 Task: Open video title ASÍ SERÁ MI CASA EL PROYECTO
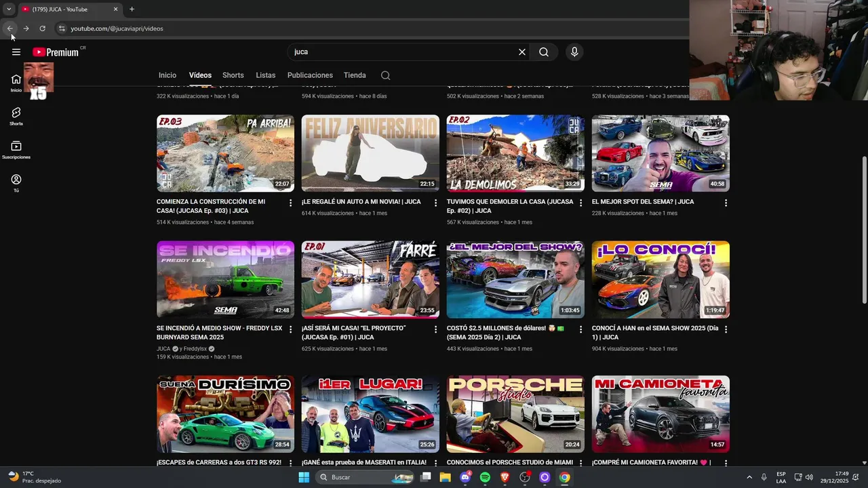coord(354,333)
